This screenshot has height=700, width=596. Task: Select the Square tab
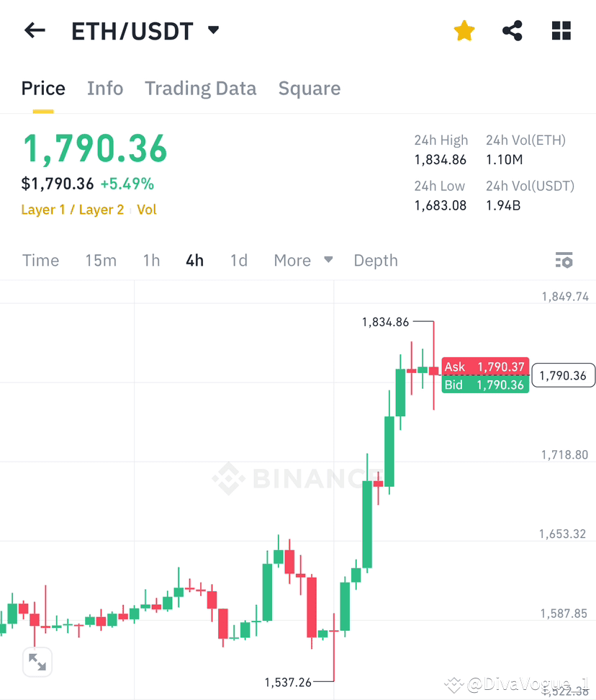(x=309, y=88)
